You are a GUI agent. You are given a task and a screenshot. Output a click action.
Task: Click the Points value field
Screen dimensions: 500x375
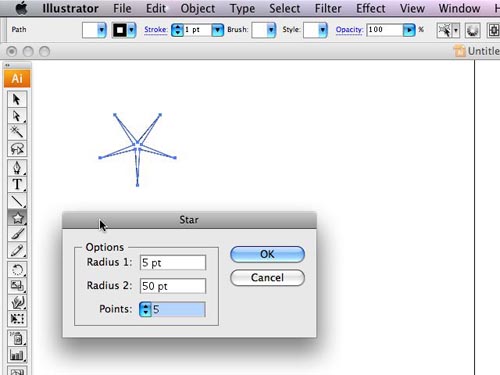[x=178, y=309]
